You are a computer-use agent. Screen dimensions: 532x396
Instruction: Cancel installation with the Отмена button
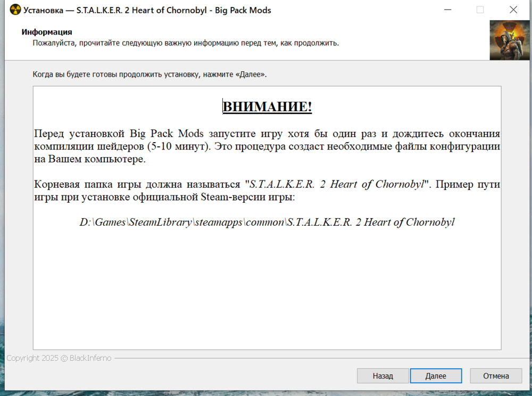pyautogui.click(x=496, y=376)
